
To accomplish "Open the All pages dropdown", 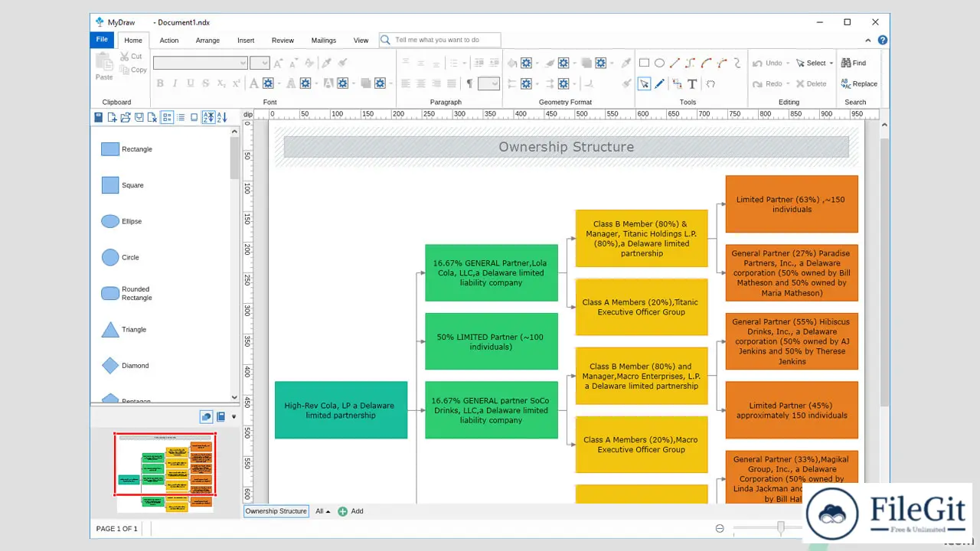I will 323,511.
